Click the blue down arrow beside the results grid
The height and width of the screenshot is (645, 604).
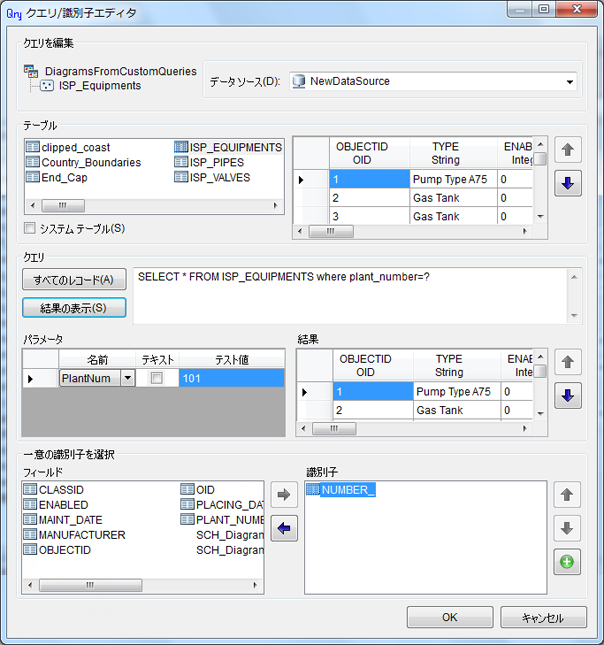568,395
